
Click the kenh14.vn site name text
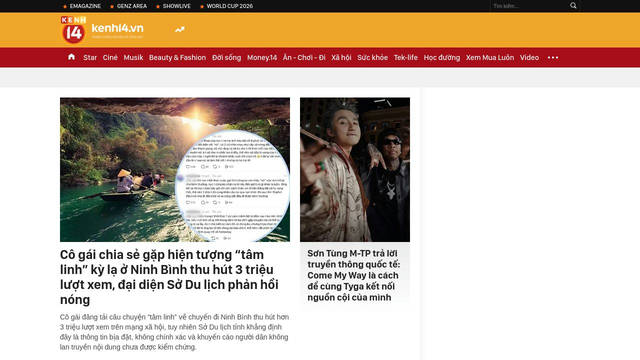(118, 28)
